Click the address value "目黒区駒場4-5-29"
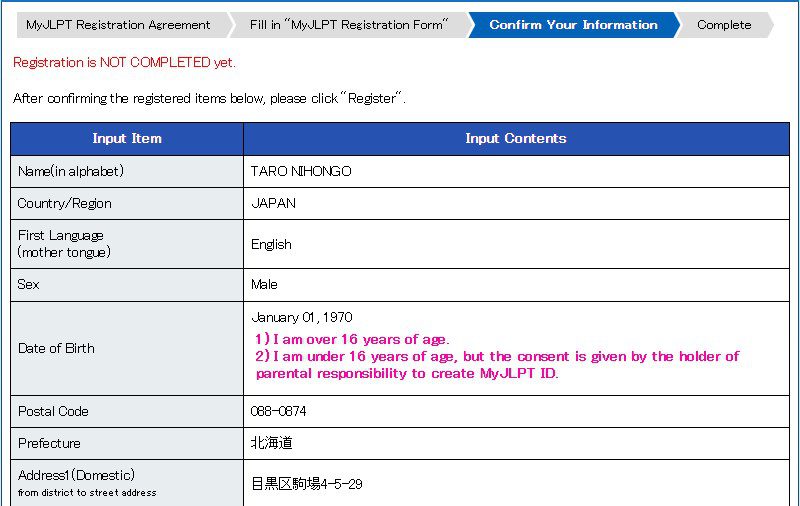 click(x=306, y=484)
